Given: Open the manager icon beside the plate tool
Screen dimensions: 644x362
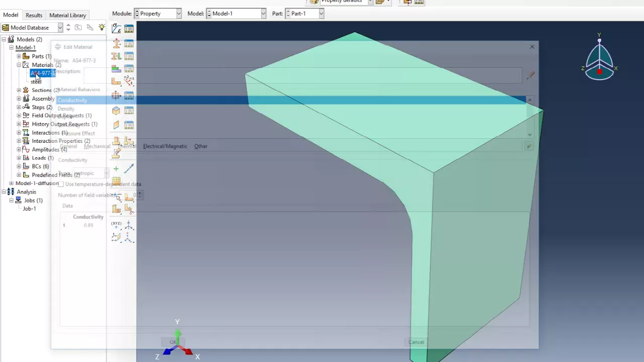Looking at the screenshot, I should pyautogui.click(x=129, y=125).
